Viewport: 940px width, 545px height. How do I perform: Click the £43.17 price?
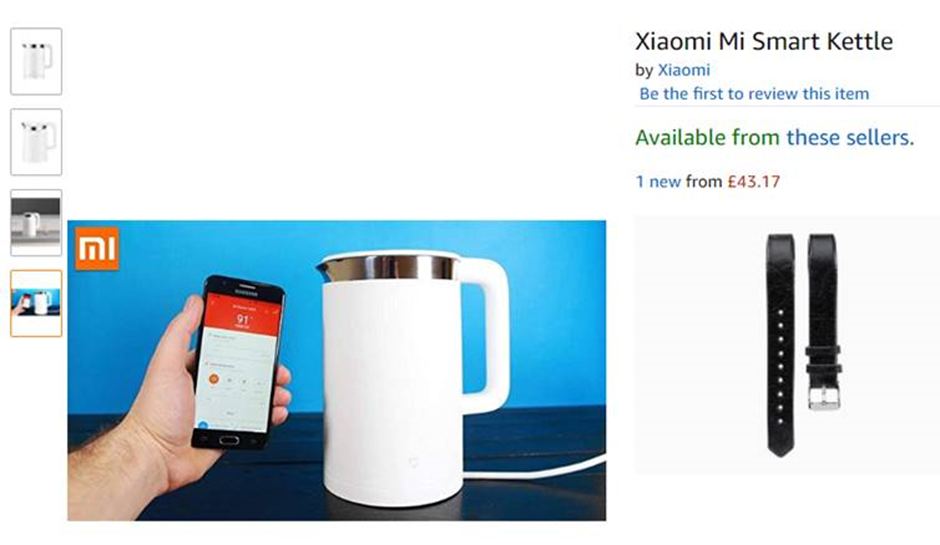[754, 181]
